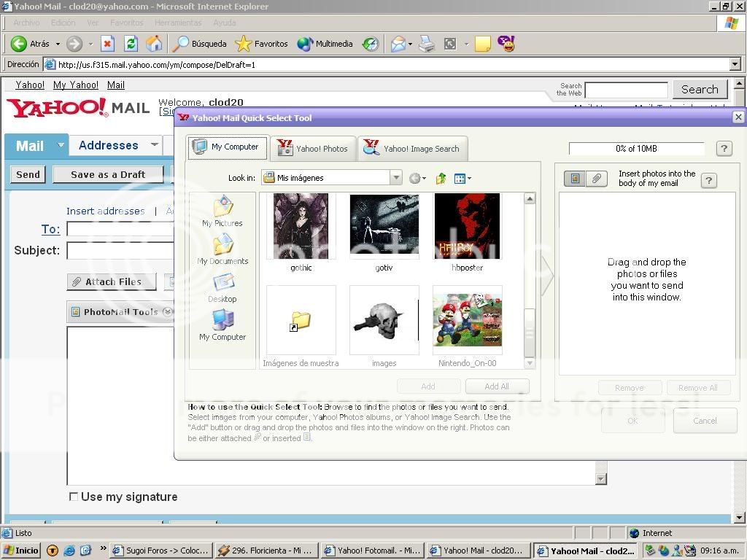The height and width of the screenshot is (560, 747).
Task: Click the Mail envelope toolbar icon
Action: (398, 44)
